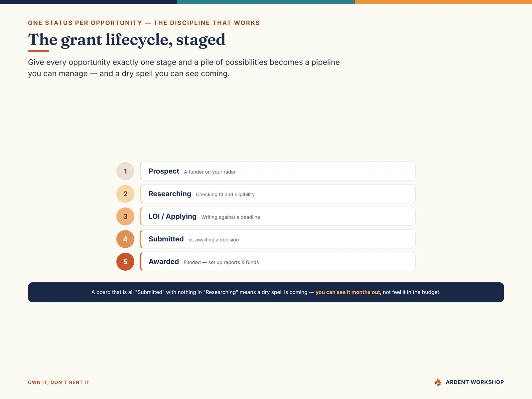This screenshot has height=399, width=532.
Task: Open the Awarded stage card
Action: coord(278,262)
